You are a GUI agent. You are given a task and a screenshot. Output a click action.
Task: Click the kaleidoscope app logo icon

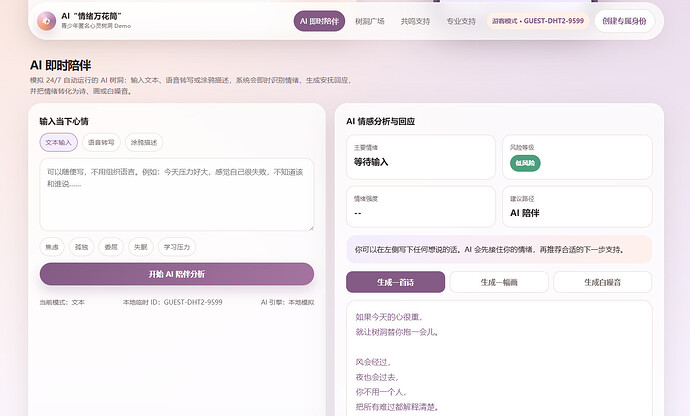(46, 21)
